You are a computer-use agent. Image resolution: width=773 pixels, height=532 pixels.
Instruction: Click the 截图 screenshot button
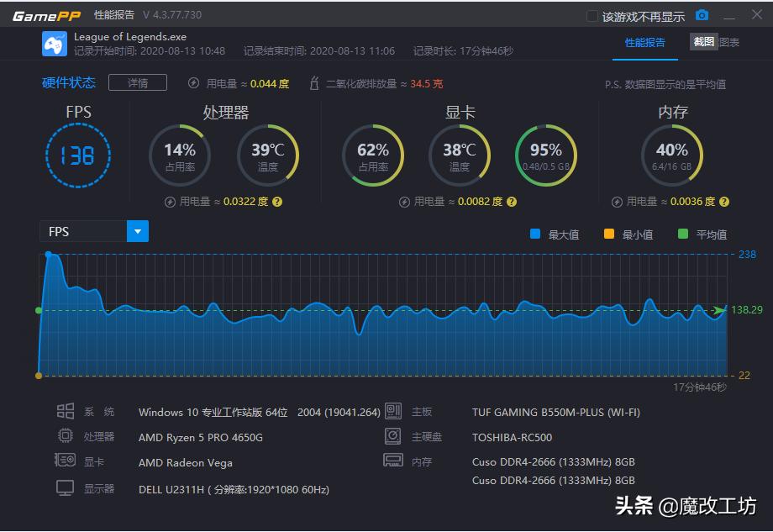[703, 41]
